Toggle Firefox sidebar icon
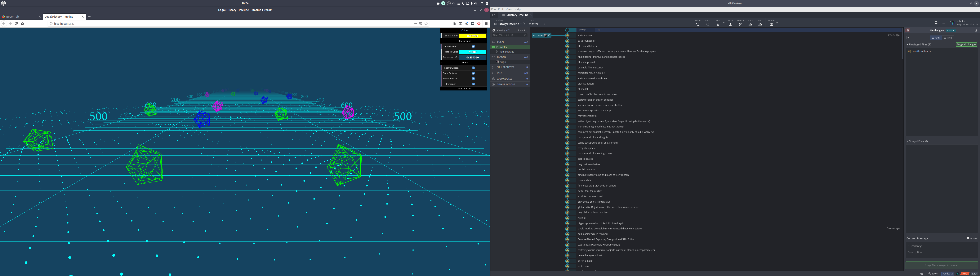 460,24
